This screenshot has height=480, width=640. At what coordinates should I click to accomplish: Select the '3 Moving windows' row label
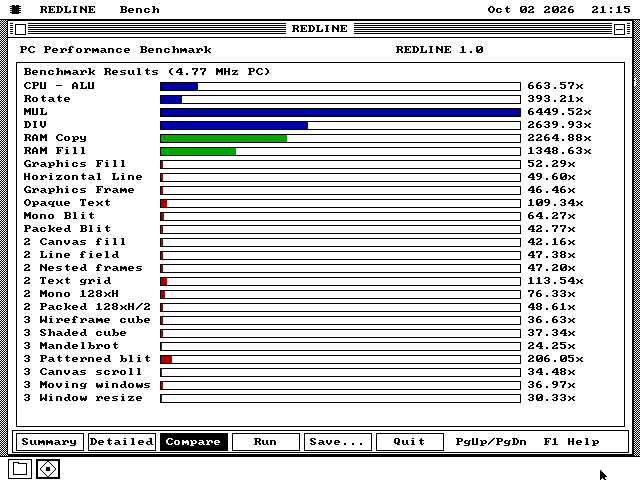87,385
